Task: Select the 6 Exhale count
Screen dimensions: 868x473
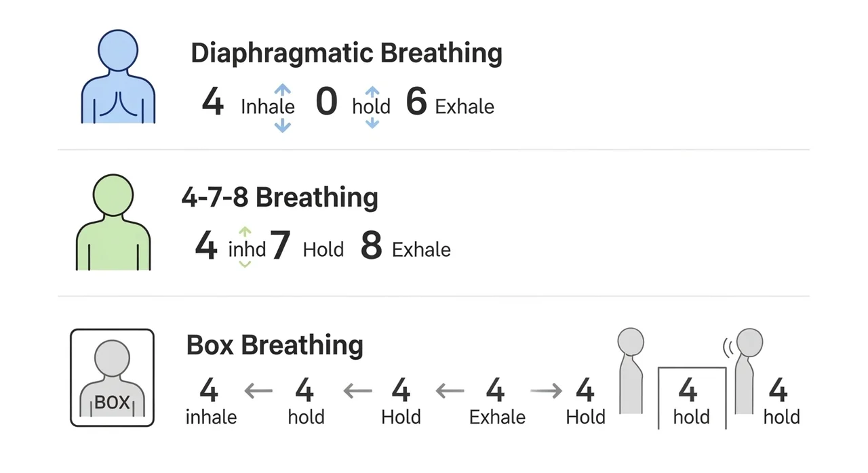Action: click(x=416, y=103)
